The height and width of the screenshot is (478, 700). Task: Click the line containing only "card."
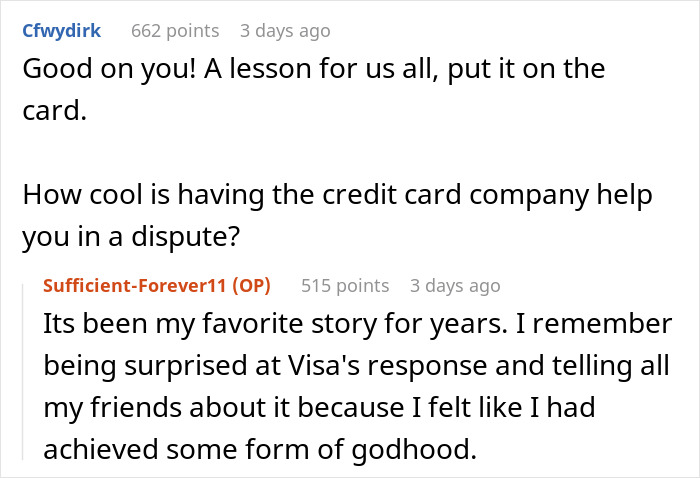[x=54, y=112]
